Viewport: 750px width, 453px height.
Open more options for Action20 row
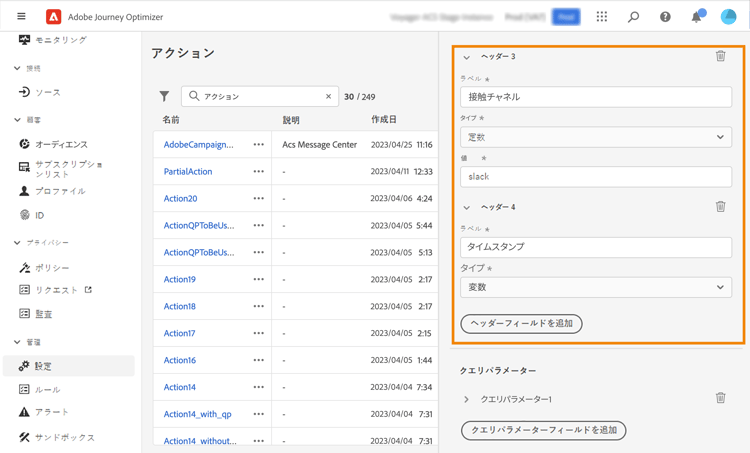click(x=259, y=198)
